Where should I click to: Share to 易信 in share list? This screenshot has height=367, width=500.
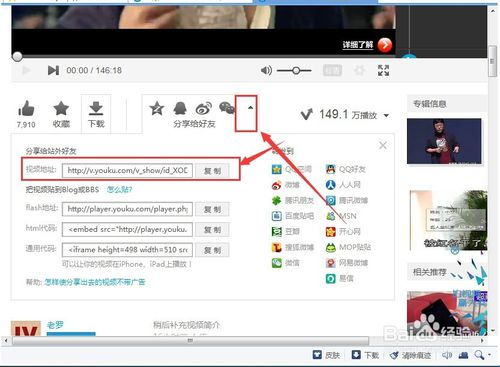[340, 278]
